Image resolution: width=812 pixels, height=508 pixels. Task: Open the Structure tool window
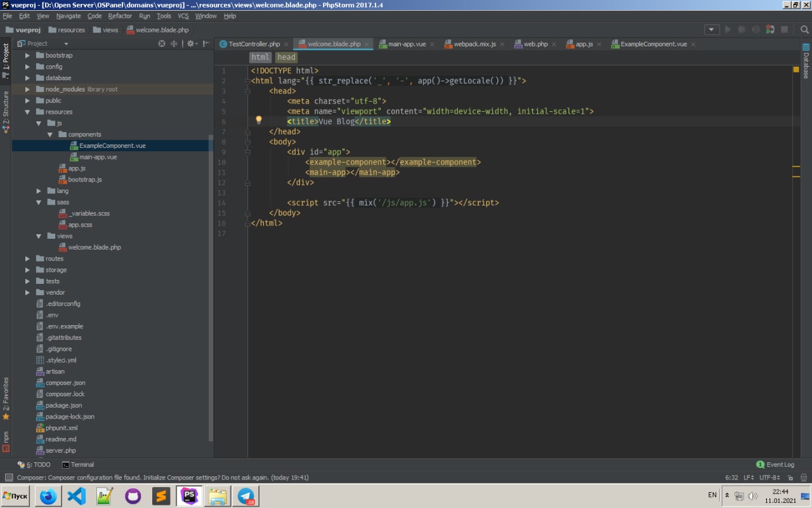coord(6,112)
